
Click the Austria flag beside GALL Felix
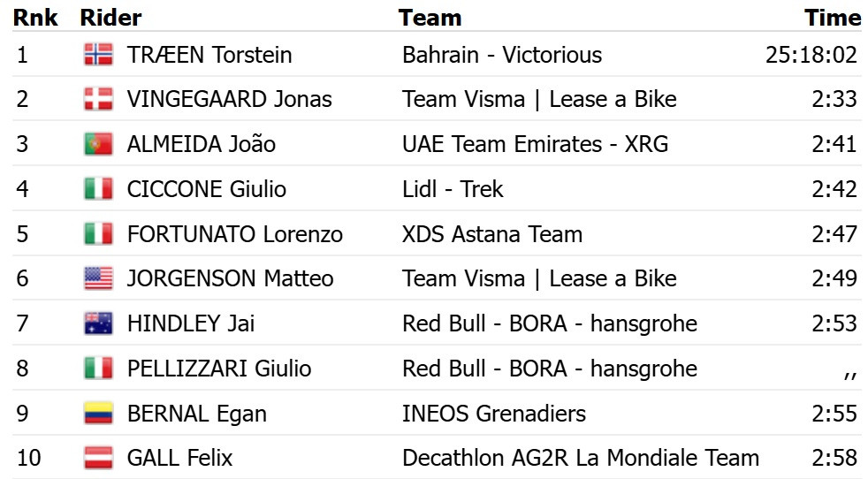pos(98,458)
